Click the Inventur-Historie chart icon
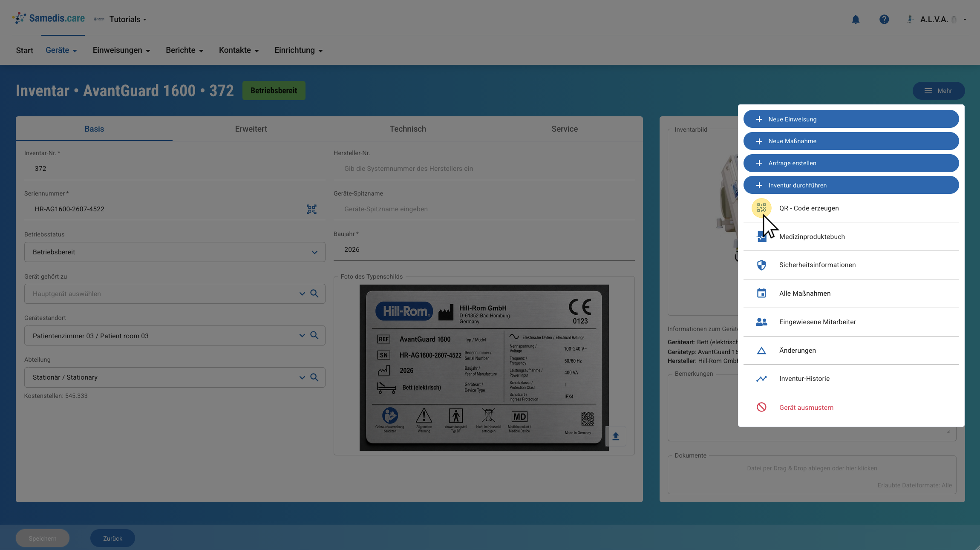The height and width of the screenshot is (550, 980). click(x=761, y=379)
